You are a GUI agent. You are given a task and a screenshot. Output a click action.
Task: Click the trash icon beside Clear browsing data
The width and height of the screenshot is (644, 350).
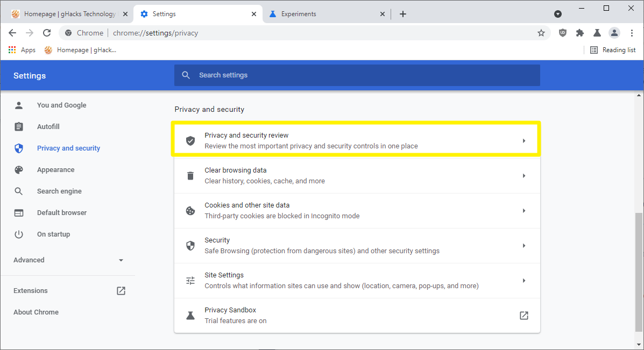(190, 176)
